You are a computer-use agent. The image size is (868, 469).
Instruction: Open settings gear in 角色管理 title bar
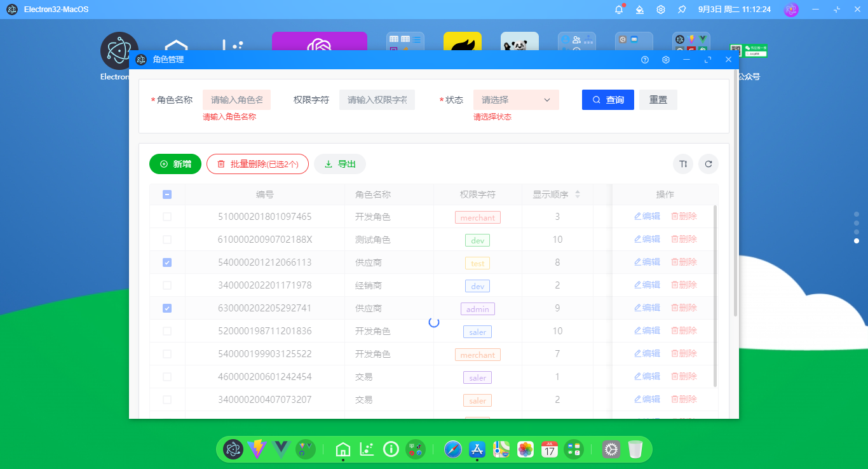click(666, 60)
